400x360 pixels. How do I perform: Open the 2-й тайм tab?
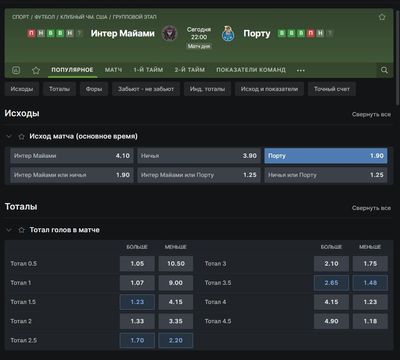click(x=190, y=70)
